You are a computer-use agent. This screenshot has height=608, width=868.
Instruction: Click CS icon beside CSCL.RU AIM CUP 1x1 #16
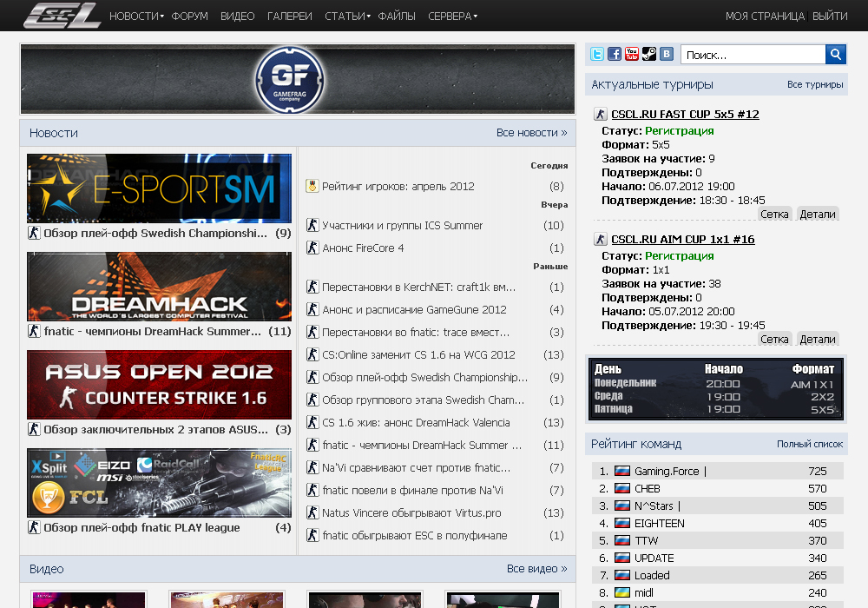pos(601,239)
